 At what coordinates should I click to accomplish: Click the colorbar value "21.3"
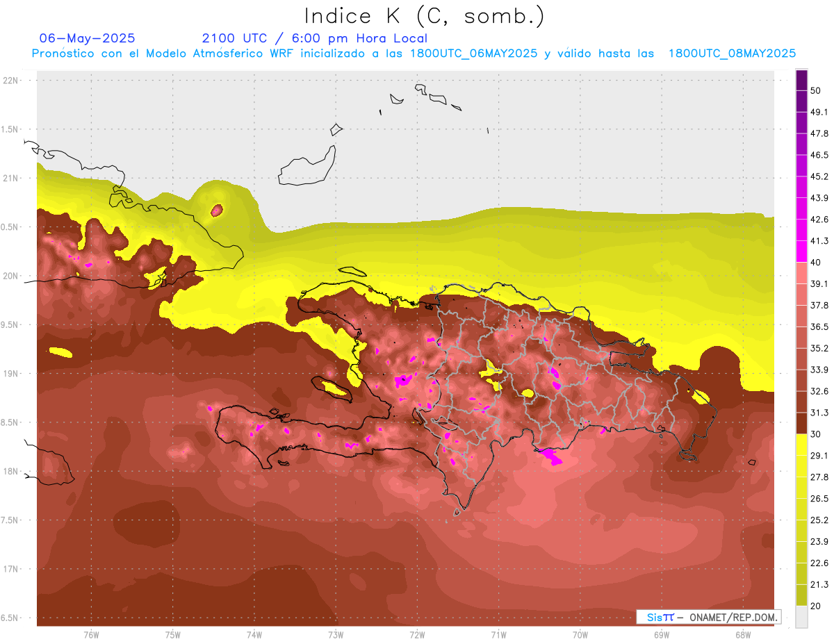(819, 585)
